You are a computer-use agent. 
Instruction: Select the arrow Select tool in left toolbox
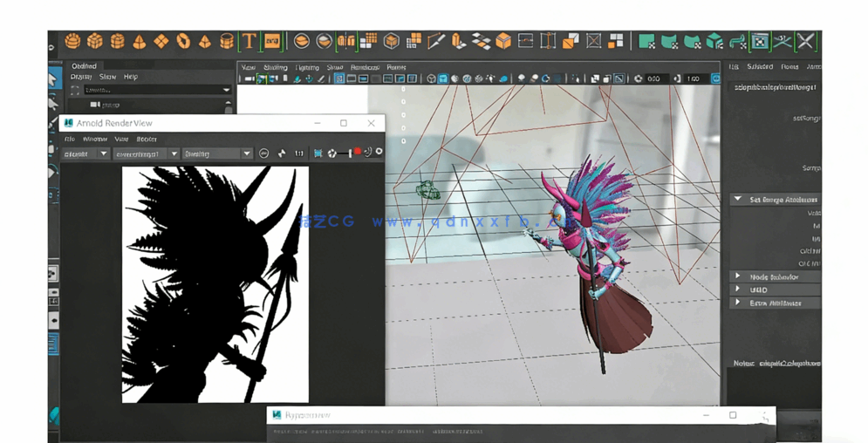pyautogui.click(x=52, y=79)
